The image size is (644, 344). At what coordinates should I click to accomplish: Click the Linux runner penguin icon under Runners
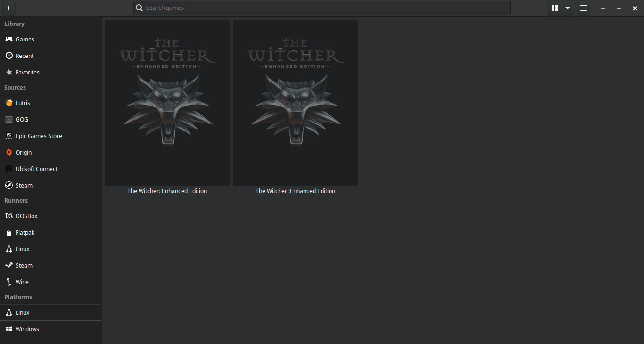pos(9,249)
